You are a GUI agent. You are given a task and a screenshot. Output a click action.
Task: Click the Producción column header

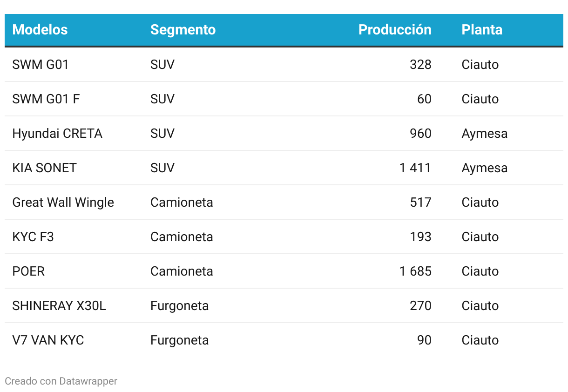pyautogui.click(x=395, y=30)
